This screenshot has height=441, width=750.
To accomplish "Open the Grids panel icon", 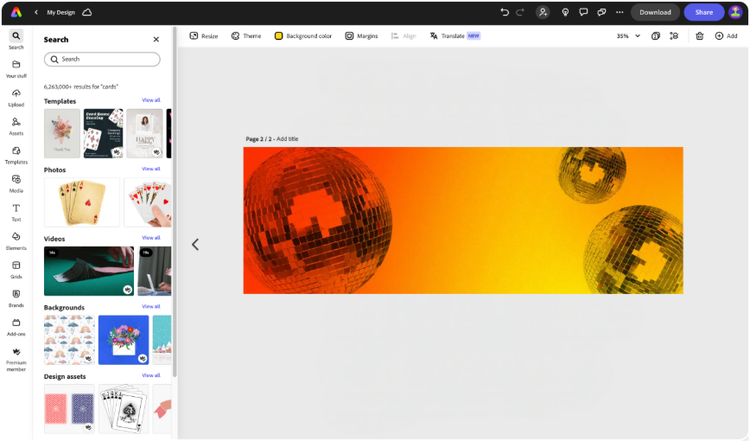I will point(16,270).
